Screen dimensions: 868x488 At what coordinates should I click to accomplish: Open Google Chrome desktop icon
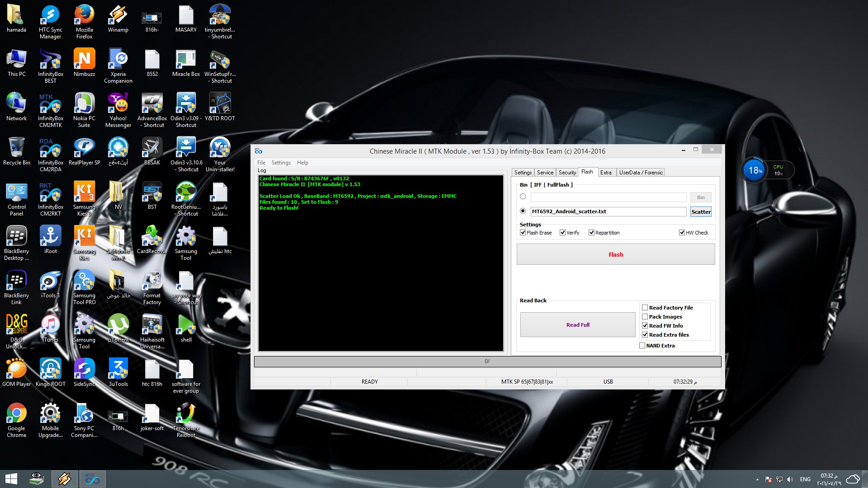tap(16, 420)
